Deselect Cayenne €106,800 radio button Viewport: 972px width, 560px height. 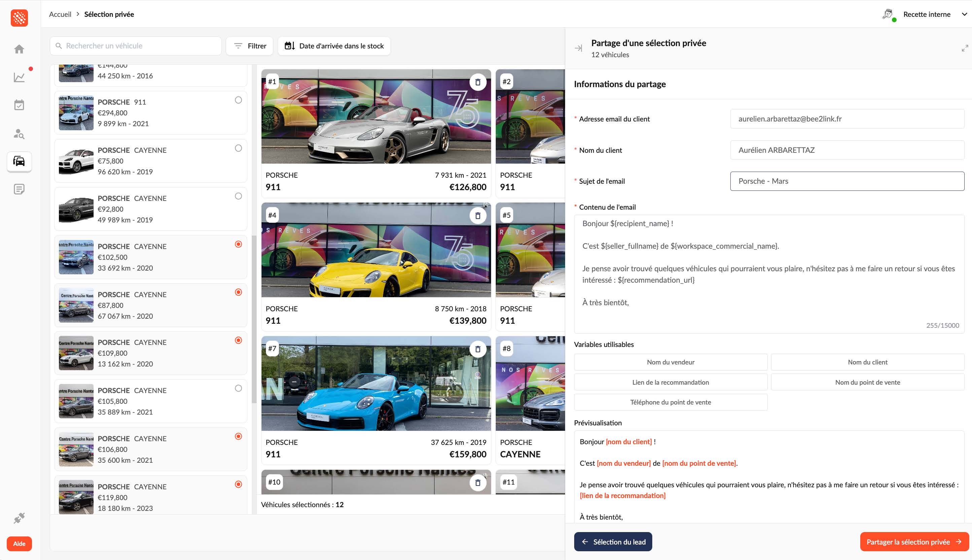[239, 436]
